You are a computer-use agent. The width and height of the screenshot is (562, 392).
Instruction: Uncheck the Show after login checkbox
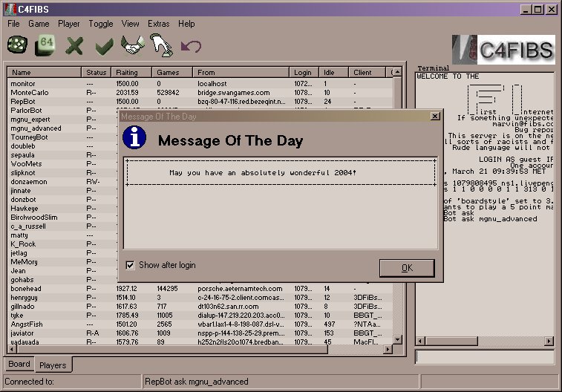pyautogui.click(x=131, y=265)
